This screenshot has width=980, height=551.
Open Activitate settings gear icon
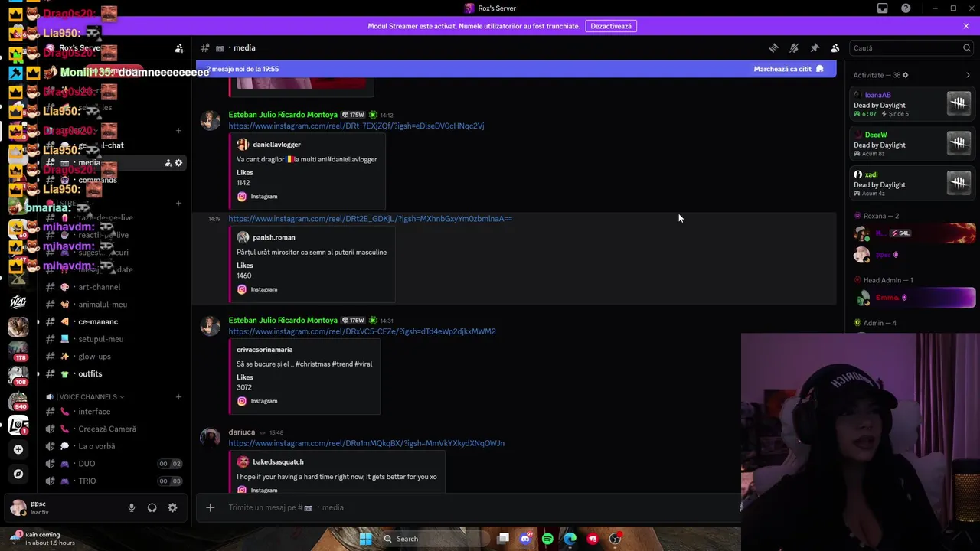pyautogui.click(x=906, y=75)
